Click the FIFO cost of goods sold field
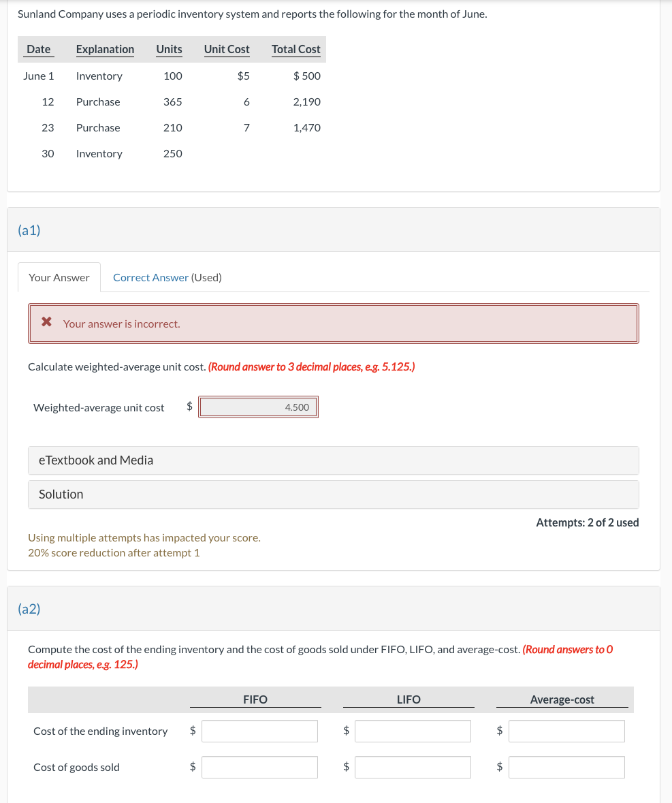 point(259,767)
